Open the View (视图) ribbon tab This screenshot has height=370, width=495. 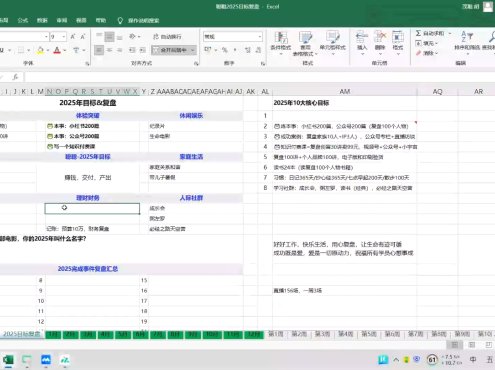81,20
